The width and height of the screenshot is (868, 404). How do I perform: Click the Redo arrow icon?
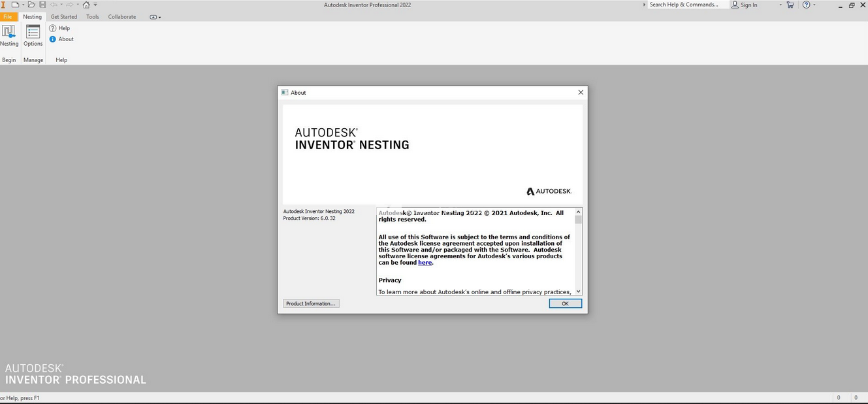pyautogui.click(x=70, y=5)
